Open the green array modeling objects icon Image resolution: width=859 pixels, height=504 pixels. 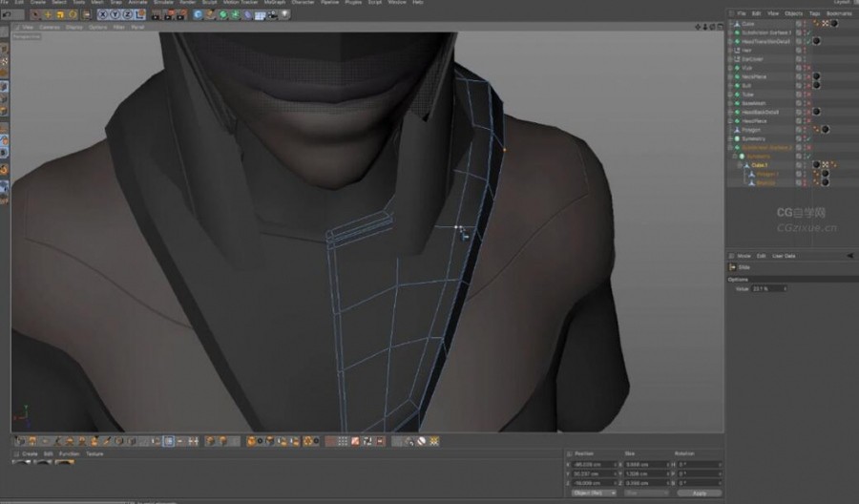(x=236, y=14)
